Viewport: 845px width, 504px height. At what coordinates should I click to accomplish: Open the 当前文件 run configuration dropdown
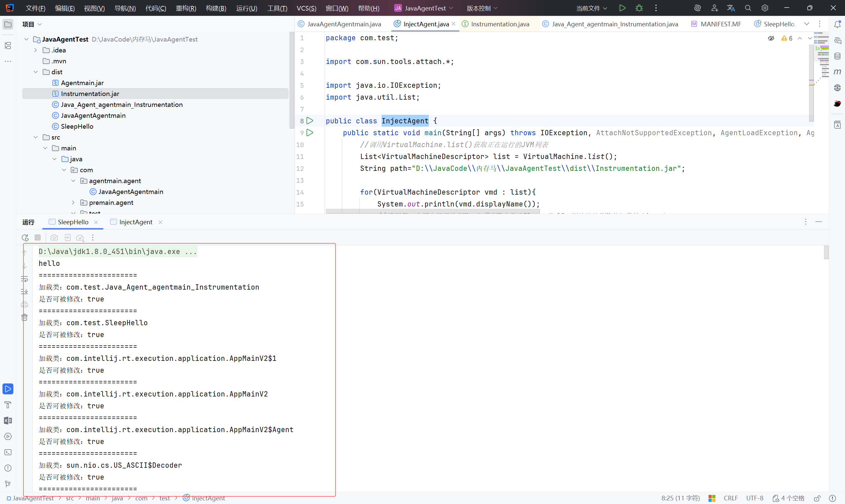click(591, 8)
